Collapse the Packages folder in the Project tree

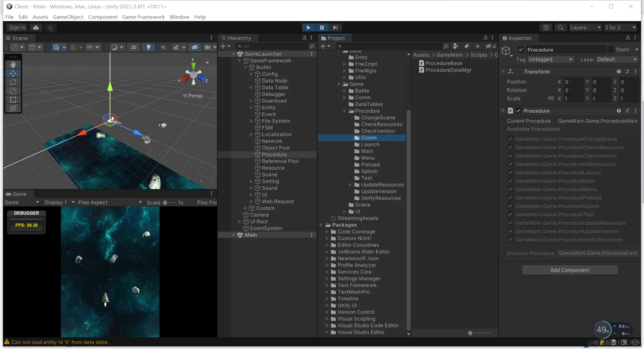[x=321, y=225]
